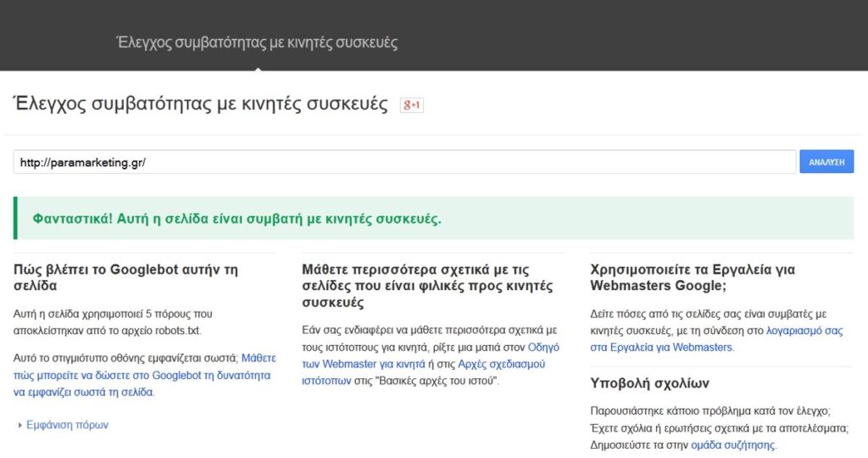Click the Google +1 button

pyautogui.click(x=412, y=104)
